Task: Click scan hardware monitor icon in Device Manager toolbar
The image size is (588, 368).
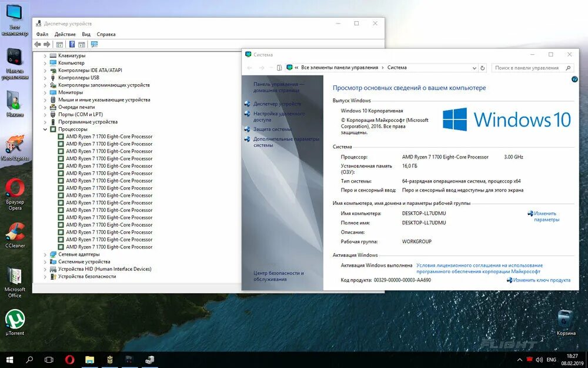Action: pos(94,44)
